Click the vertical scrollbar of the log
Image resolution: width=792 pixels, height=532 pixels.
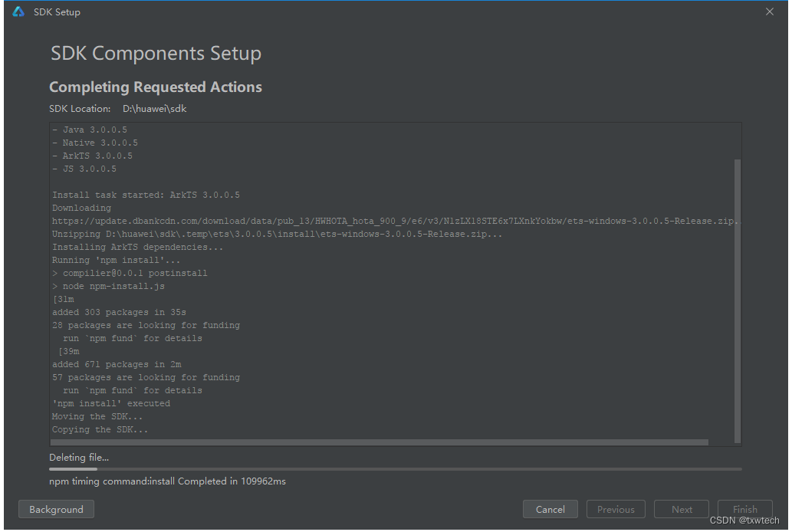[737, 300]
